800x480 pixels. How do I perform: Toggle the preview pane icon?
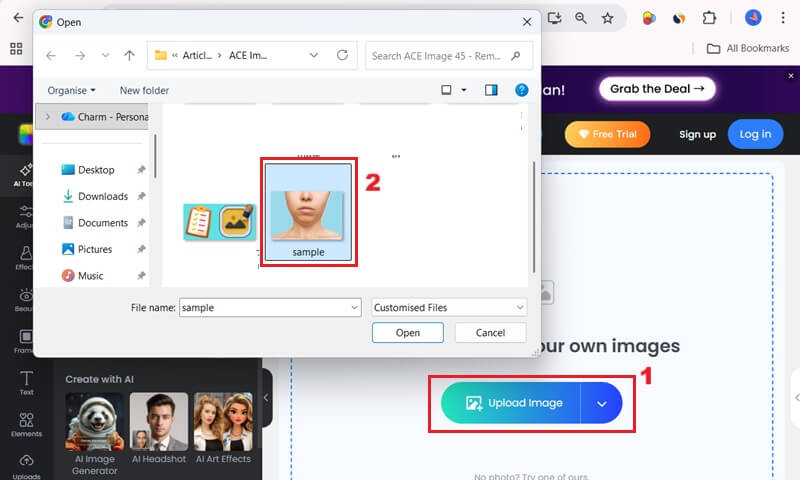pyautogui.click(x=491, y=90)
